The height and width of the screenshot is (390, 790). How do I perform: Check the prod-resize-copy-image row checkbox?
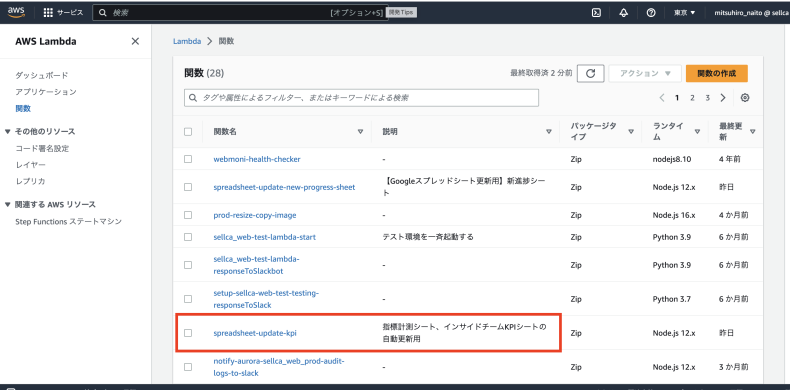[x=188, y=215]
